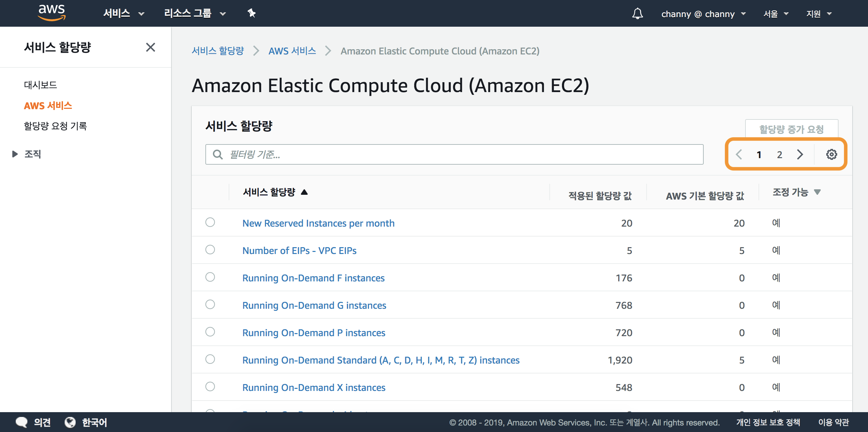Screen dimensions: 868x432
Task: Go to page 2 of quotas
Action: [x=779, y=155]
